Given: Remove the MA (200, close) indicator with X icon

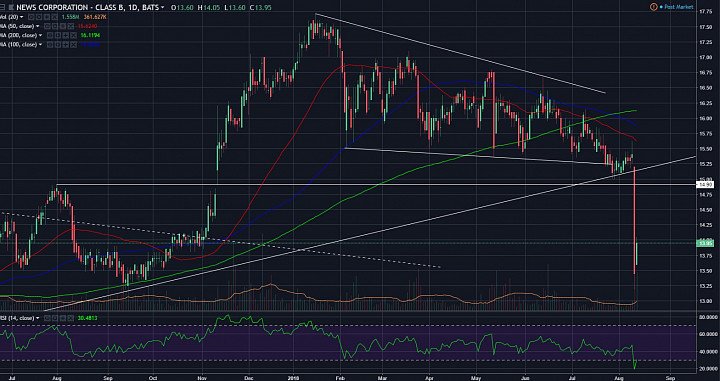Looking at the screenshot, I should 73,35.
